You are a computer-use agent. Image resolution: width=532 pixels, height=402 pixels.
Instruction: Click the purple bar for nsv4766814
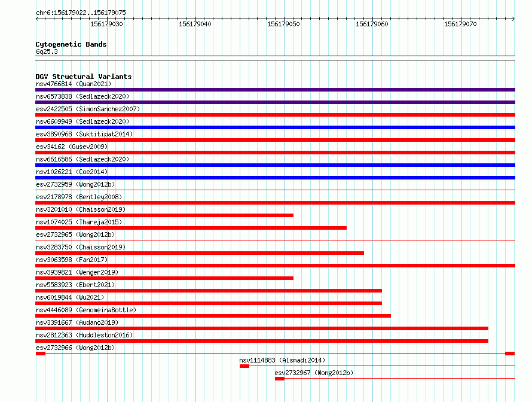click(x=275, y=90)
